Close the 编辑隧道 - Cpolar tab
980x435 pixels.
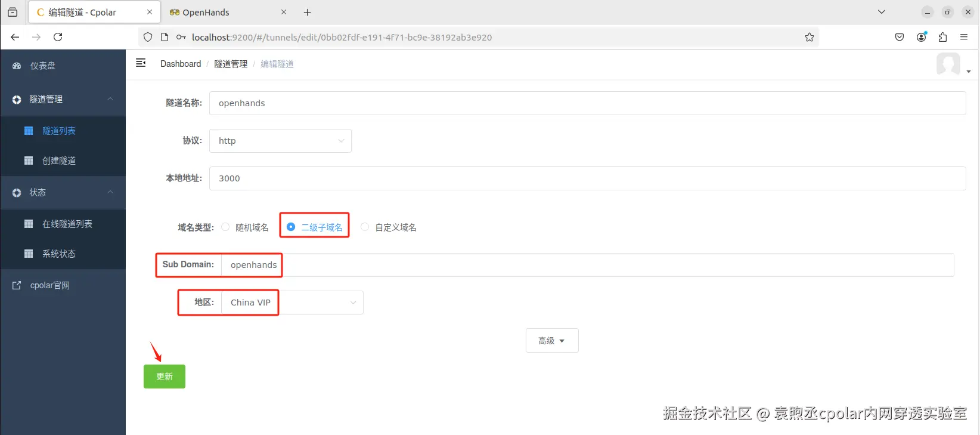(x=150, y=12)
